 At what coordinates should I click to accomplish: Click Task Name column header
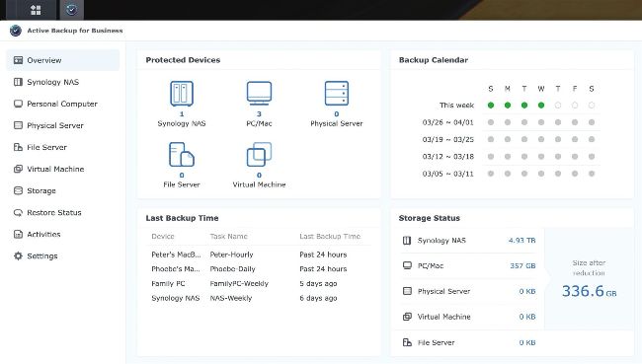[x=228, y=237]
